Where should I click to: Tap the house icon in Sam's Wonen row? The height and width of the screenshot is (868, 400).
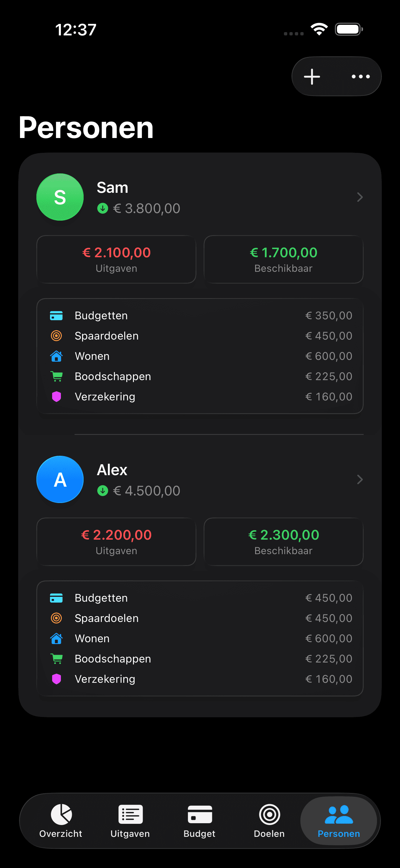pos(56,356)
